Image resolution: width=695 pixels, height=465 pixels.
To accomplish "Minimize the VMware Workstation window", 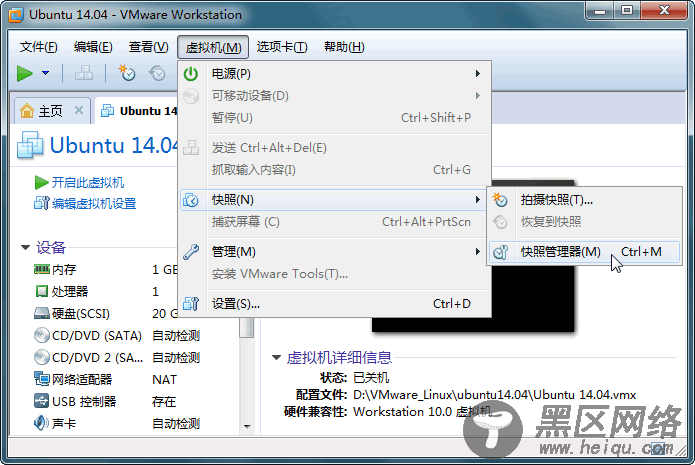I will (600, 11).
